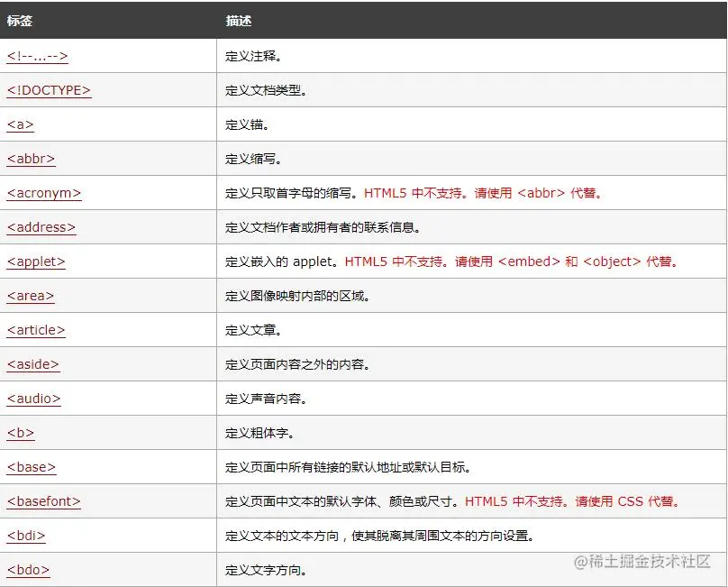Click the <audio> tag link

click(x=33, y=399)
